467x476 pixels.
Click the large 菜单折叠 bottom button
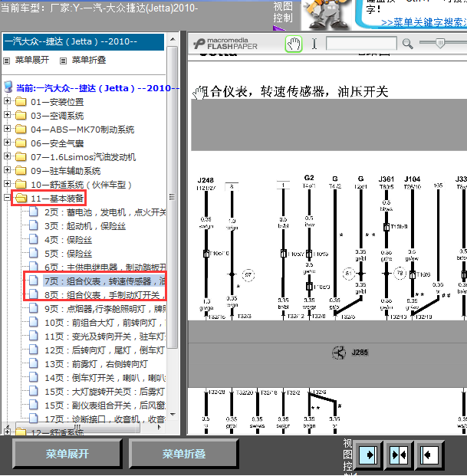coord(184,454)
